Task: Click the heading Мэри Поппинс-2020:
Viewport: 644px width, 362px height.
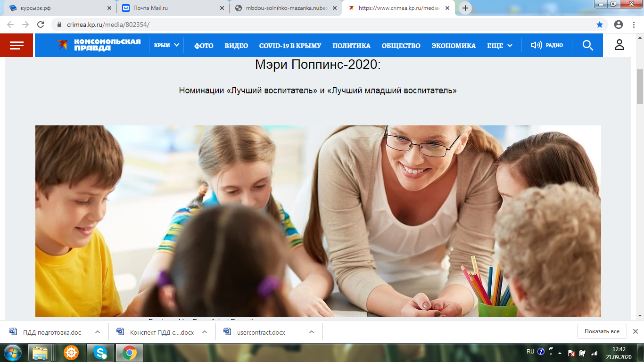Action: (318, 65)
